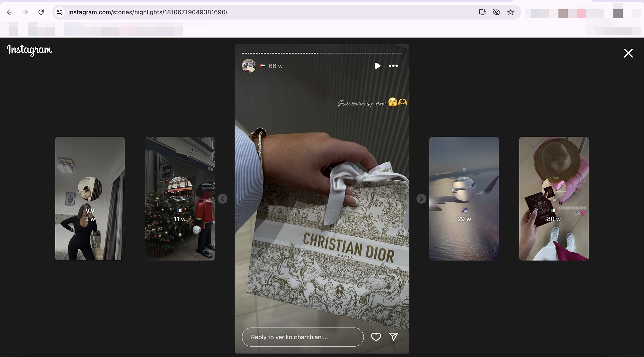Open the 29 w airplane wing highlight
This screenshot has height=357, width=644.
(x=464, y=198)
